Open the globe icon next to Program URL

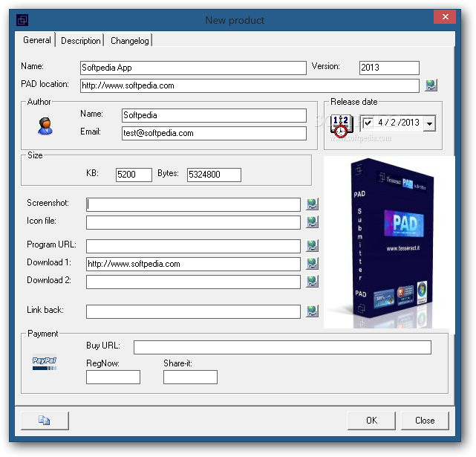312,246
